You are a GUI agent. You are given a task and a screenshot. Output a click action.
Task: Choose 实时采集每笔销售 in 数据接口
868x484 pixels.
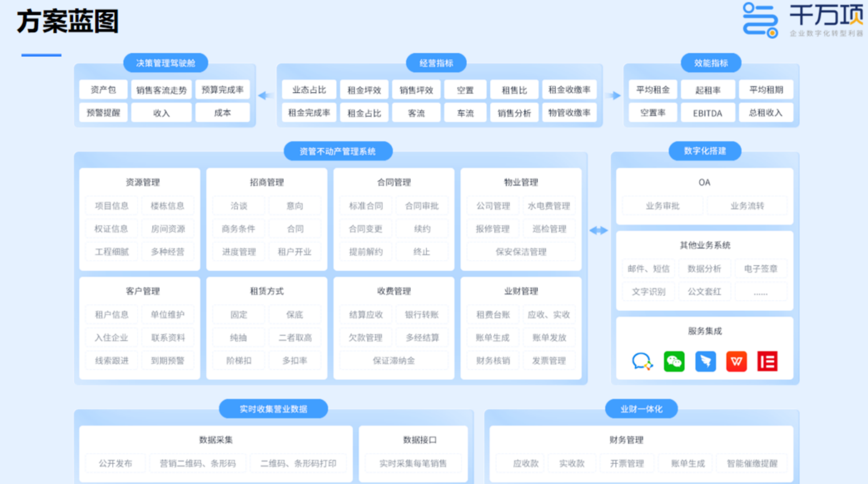pyautogui.click(x=413, y=463)
